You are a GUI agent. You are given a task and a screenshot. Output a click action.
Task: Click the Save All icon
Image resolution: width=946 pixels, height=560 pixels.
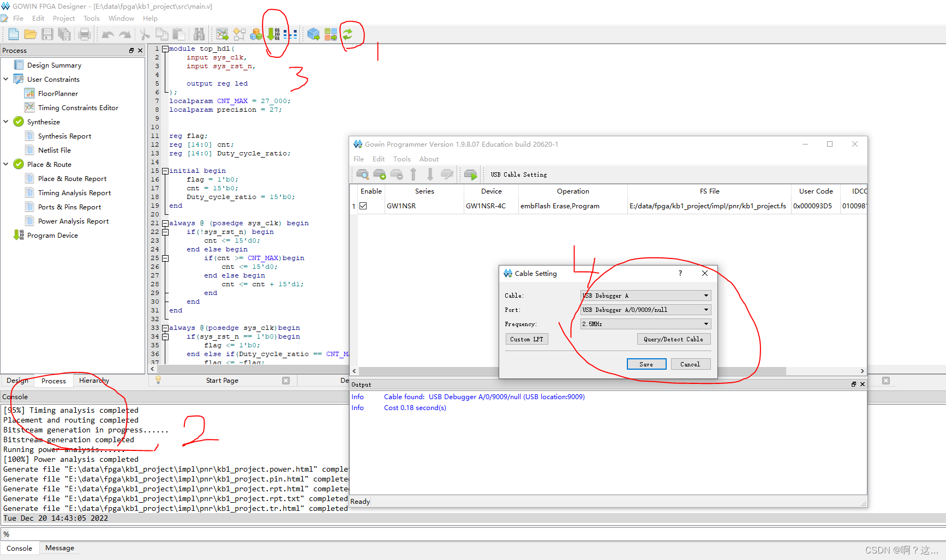click(64, 34)
